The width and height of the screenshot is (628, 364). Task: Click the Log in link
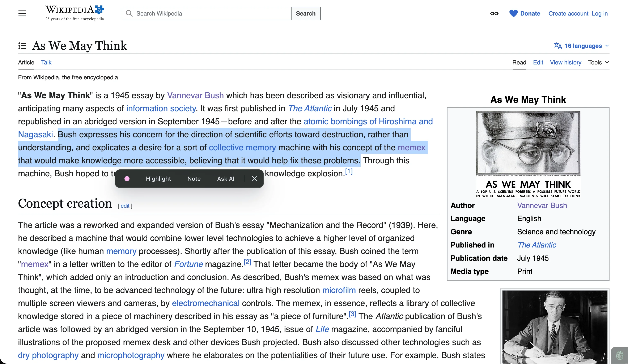point(600,13)
